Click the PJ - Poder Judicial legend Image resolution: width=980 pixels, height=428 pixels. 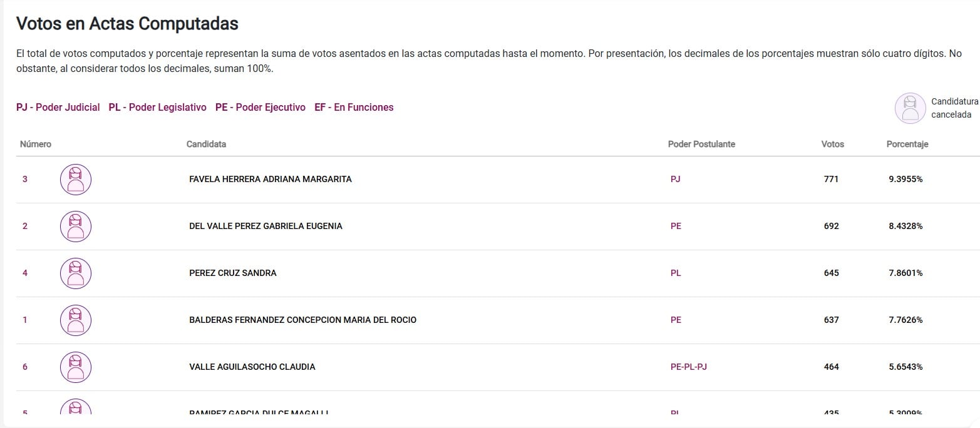58,108
